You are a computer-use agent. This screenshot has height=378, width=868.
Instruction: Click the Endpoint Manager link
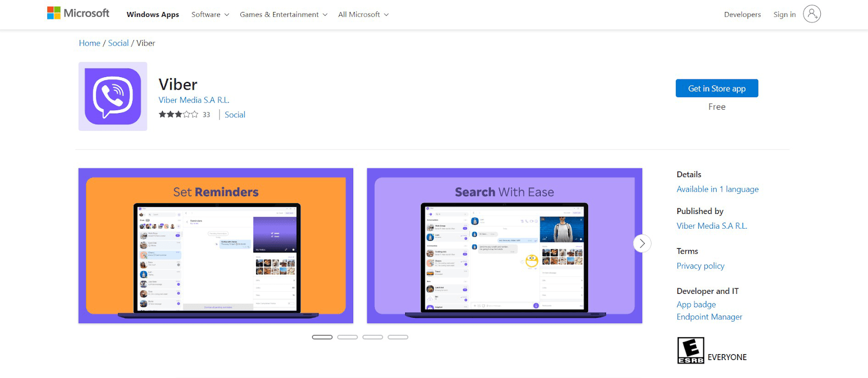coord(709,317)
